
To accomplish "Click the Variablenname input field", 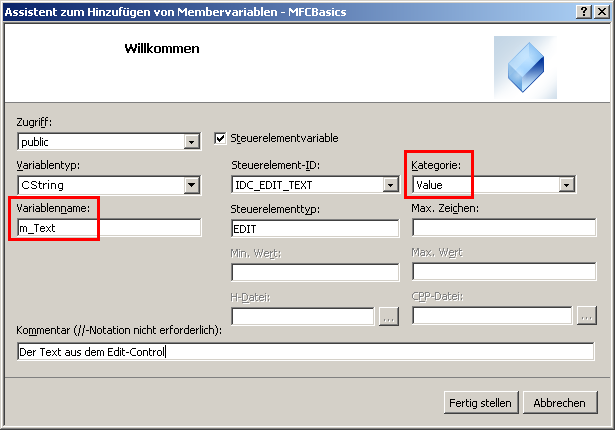I will [x=109, y=228].
